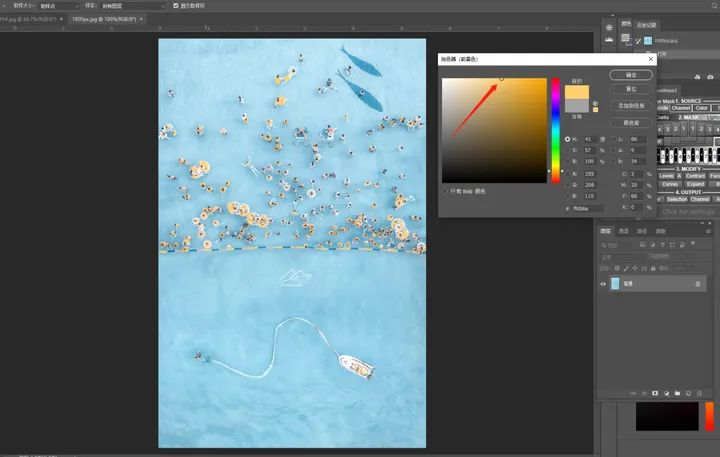Click the hex color input field
This screenshot has height=457, width=720.
point(588,209)
